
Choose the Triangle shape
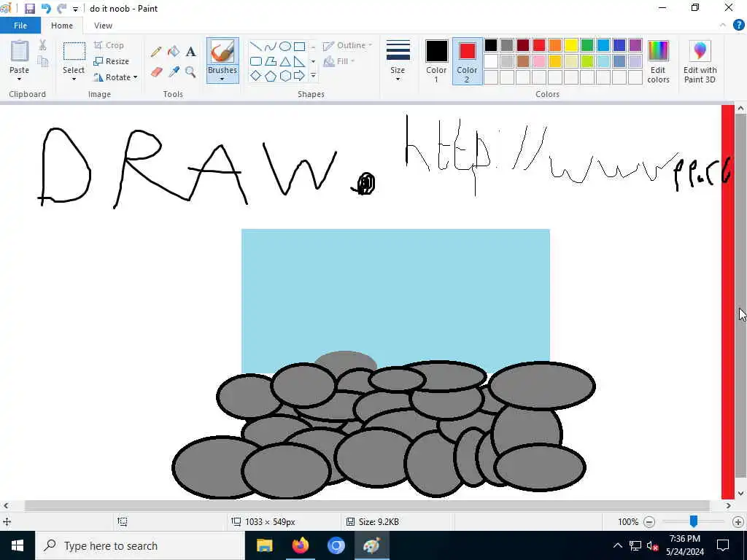pos(285,61)
